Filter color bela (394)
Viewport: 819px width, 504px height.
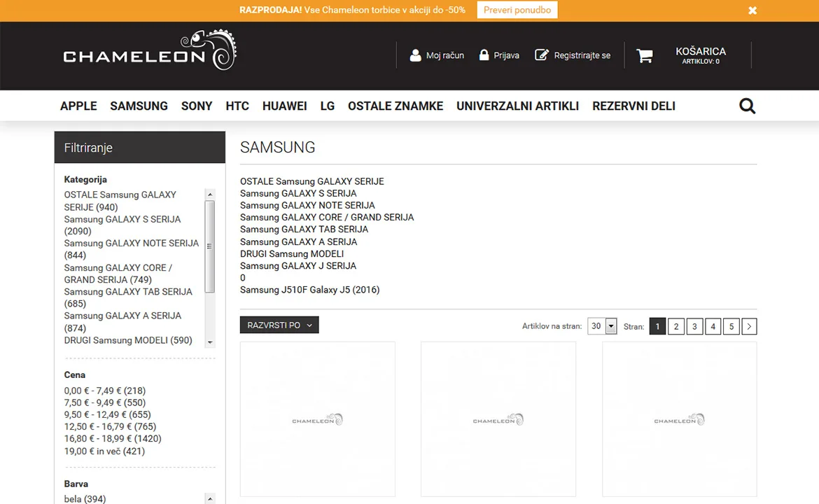click(x=85, y=499)
